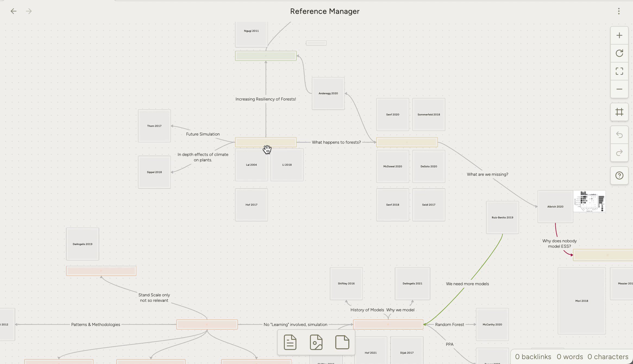Screen dimensions: 633x364
Task: Select the Sippel 2018 card
Action: click(x=154, y=172)
